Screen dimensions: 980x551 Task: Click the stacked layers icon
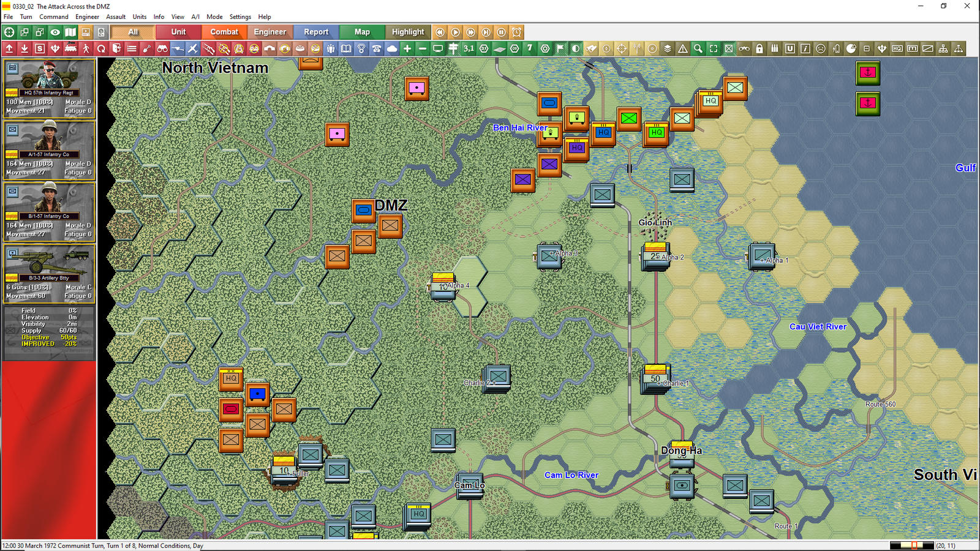(668, 48)
